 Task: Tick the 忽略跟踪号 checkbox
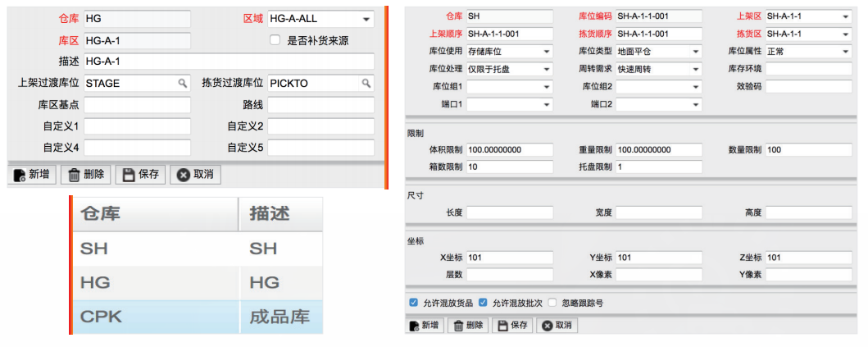tap(552, 303)
